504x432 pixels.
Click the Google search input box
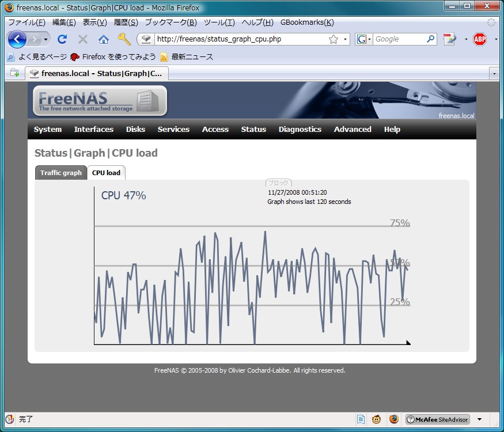[x=399, y=39]
